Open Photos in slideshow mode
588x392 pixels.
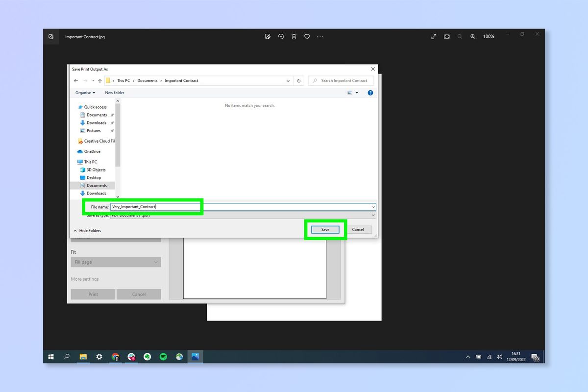click(446, 36)
